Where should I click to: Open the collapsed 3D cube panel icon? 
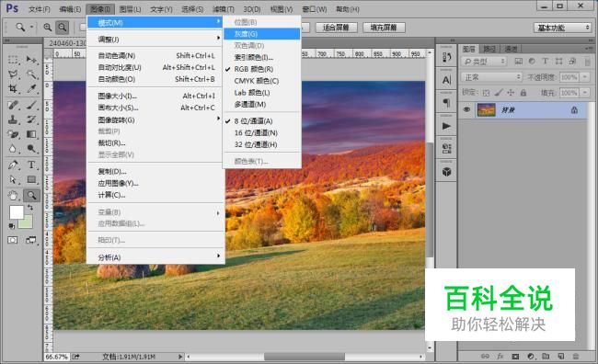(446, 172)
